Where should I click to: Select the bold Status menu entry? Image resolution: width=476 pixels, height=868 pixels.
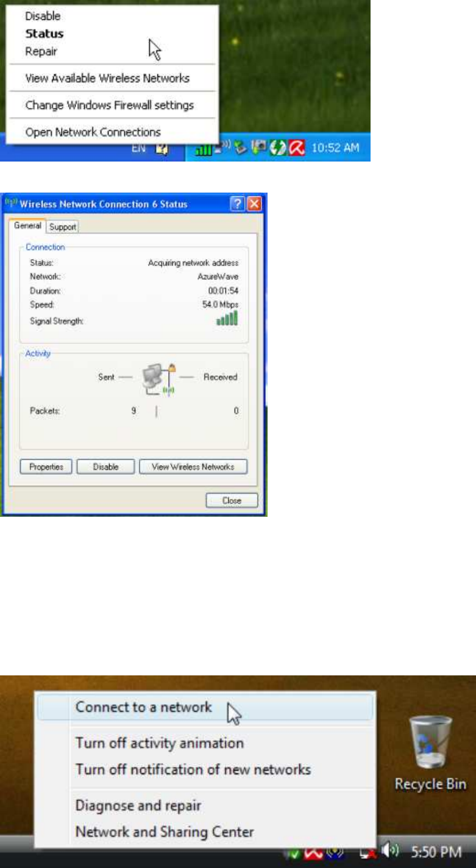coord(44,34)
